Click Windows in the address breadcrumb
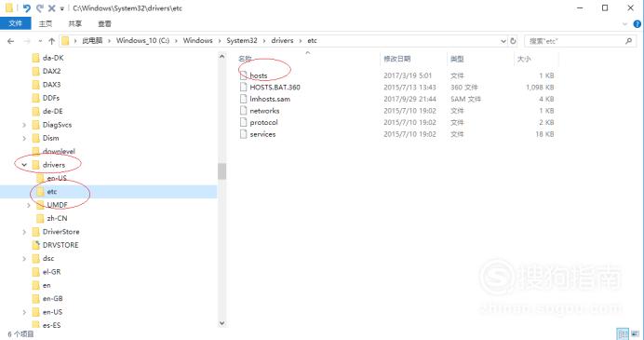This screenshot has width=644, height=340. coord(198,41)
